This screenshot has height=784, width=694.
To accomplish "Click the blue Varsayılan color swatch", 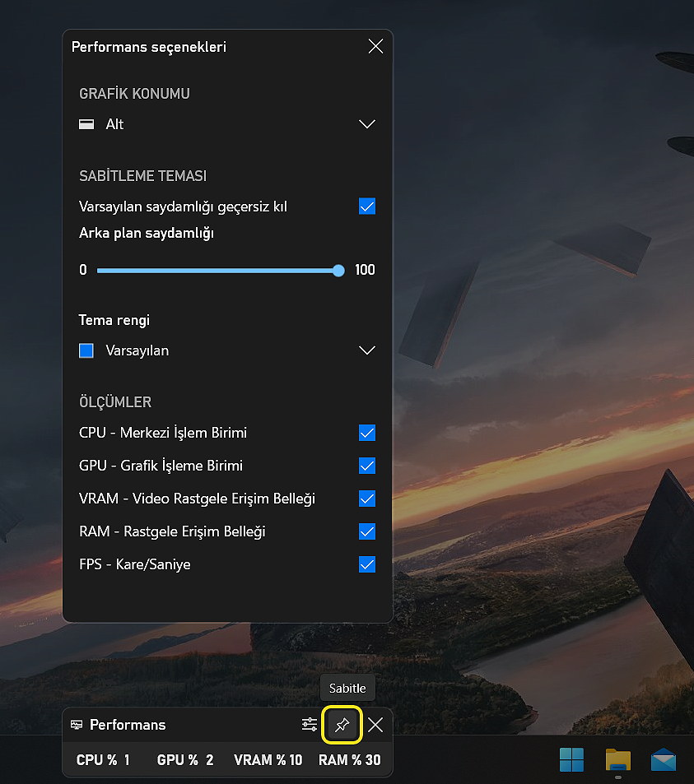I will (x=86, y=350).
